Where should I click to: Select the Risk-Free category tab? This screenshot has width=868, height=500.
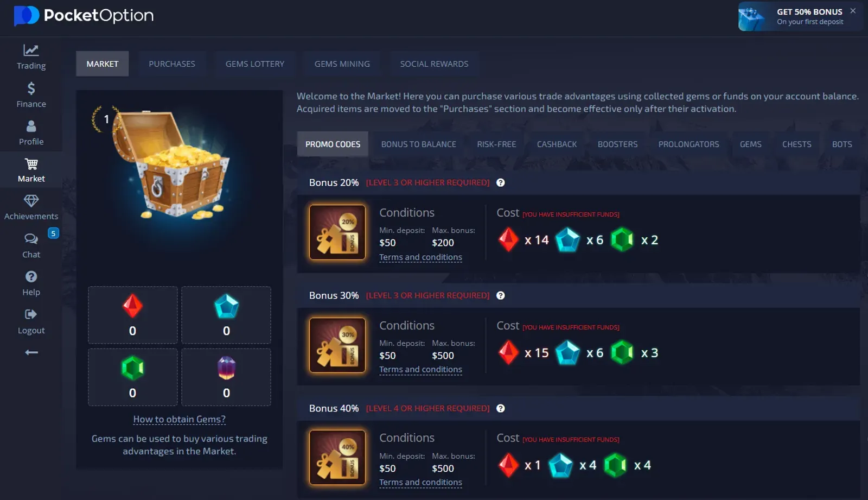pyautogui.click(x=496, y=144)
